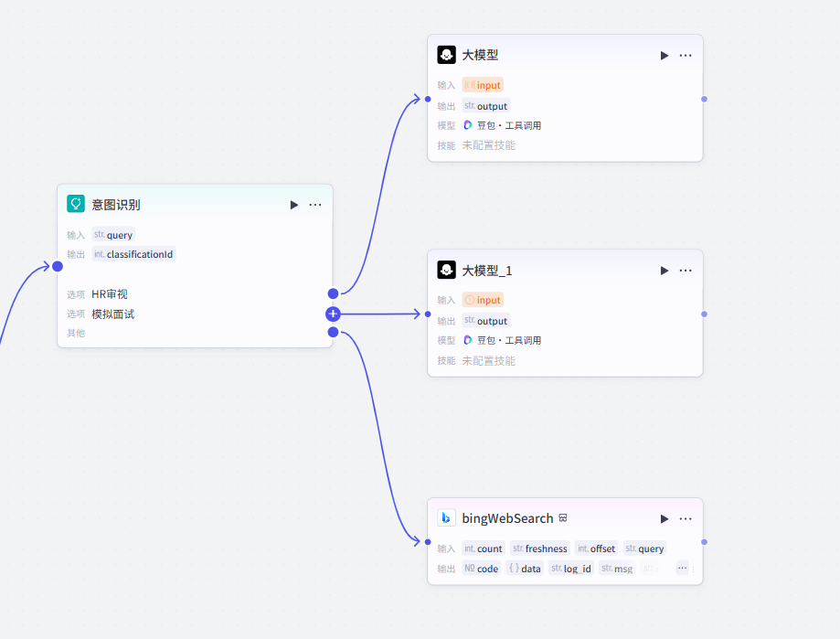Click the Bing logo on bingWebSearch node
Viewport: 840px width, 639px height.
[446, 517]
